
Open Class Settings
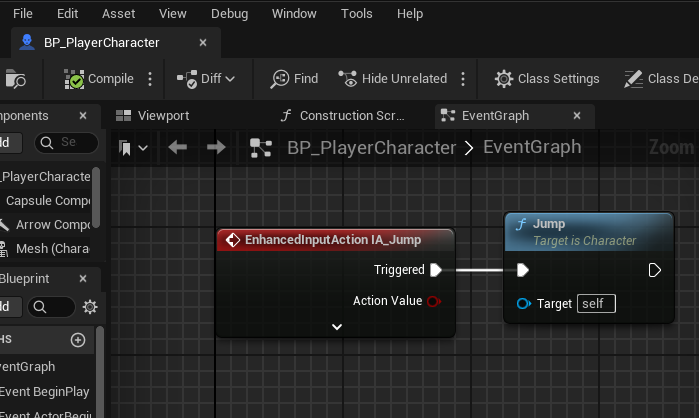point(547,79)
